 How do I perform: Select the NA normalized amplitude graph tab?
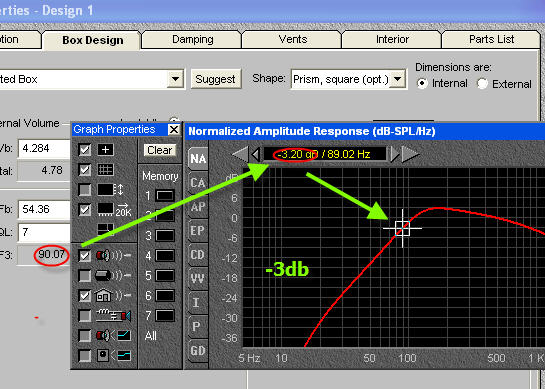198,159
